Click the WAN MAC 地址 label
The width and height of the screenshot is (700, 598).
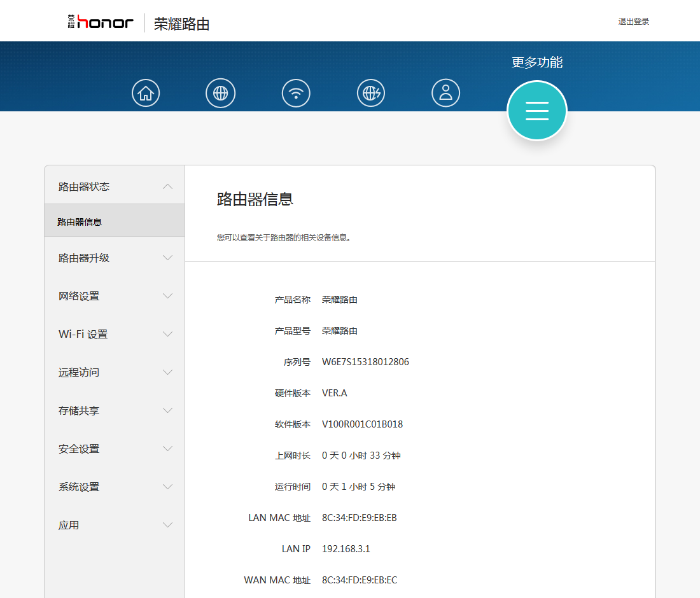coord(277,580)
